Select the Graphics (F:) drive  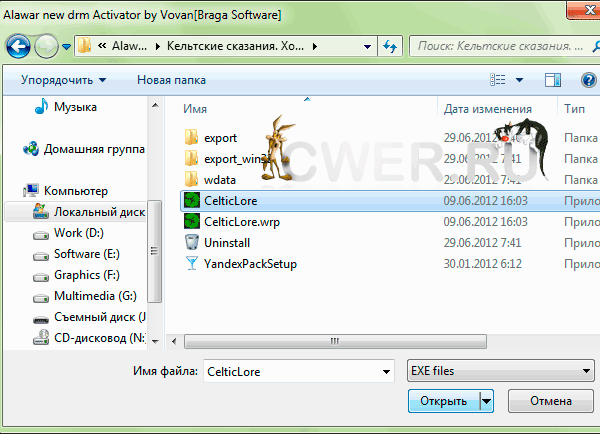[87, 275]
